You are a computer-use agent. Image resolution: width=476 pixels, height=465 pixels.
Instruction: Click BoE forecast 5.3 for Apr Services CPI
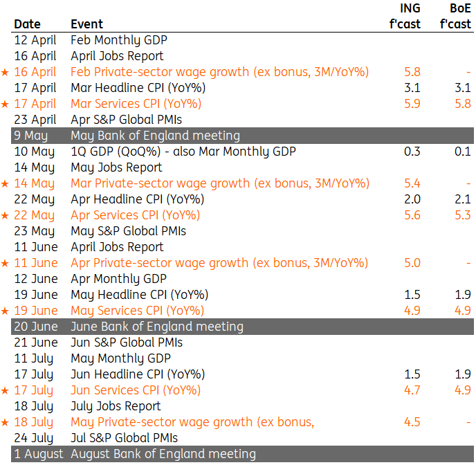462,215
